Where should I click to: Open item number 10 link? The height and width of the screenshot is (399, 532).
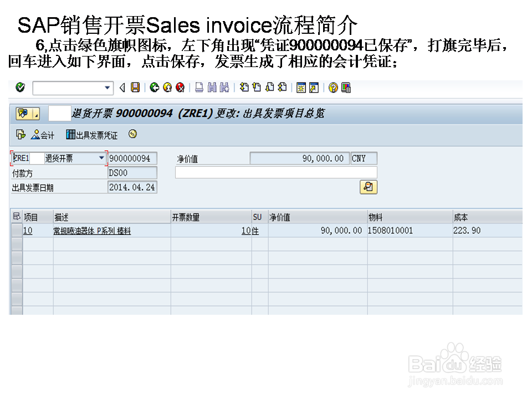[x=28, y=231]
